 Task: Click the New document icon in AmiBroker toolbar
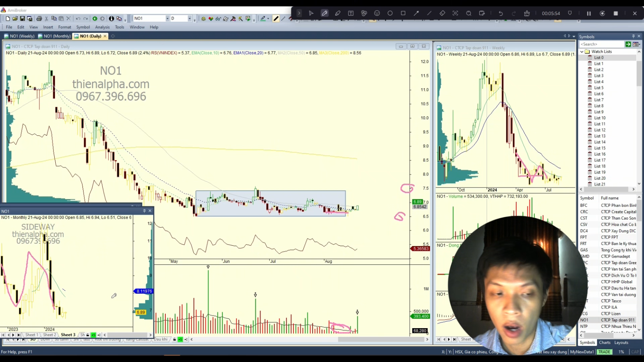click(x=8, y=18)
